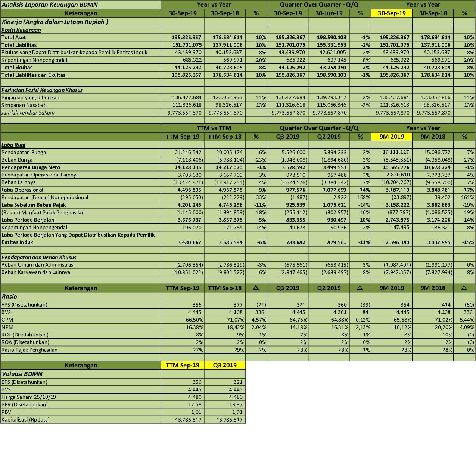Screen dimensions: 476x454
Task: Click the 9M 2019 value '2.743.875'
Action: tap(398, 220)
